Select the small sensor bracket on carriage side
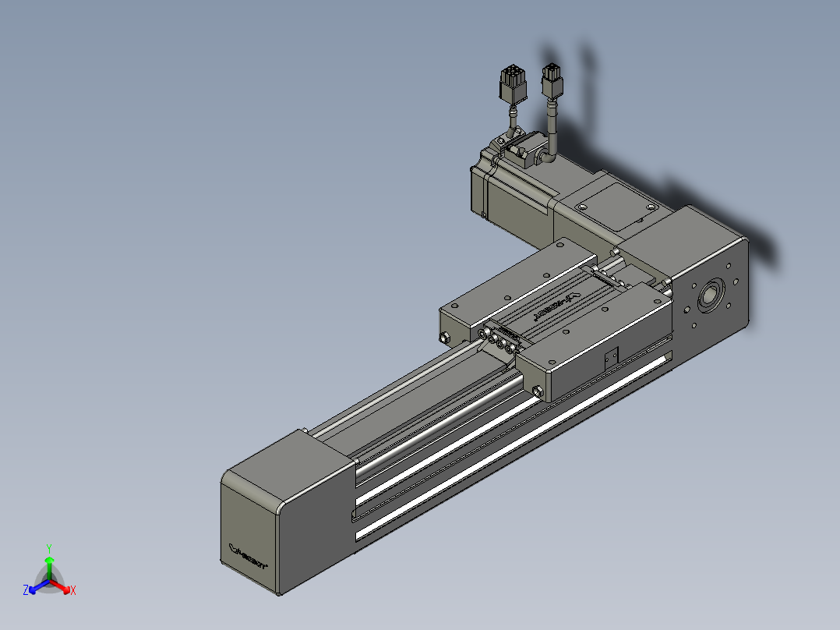Image resolution: width=840 pixels, height=630 pixels. (x=611, y=358)
